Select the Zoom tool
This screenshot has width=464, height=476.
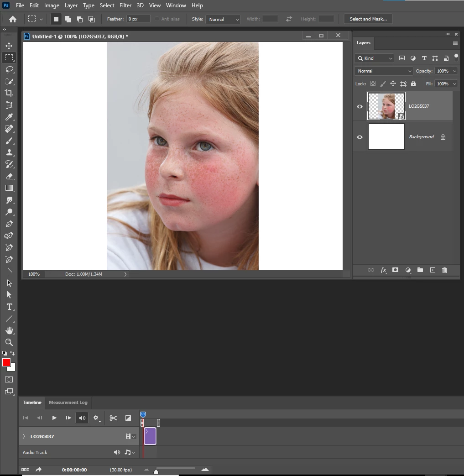pos(9,342)
